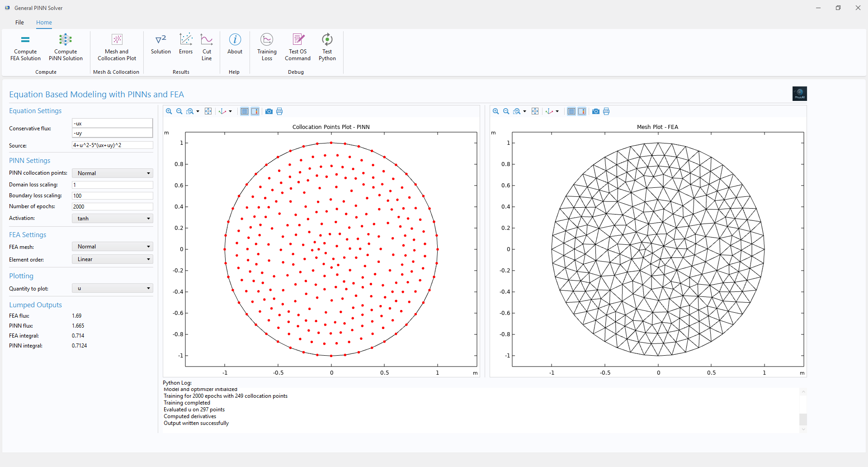
Task: Capture screenshot of the Collocation Points plot
Action: point(269,111)
